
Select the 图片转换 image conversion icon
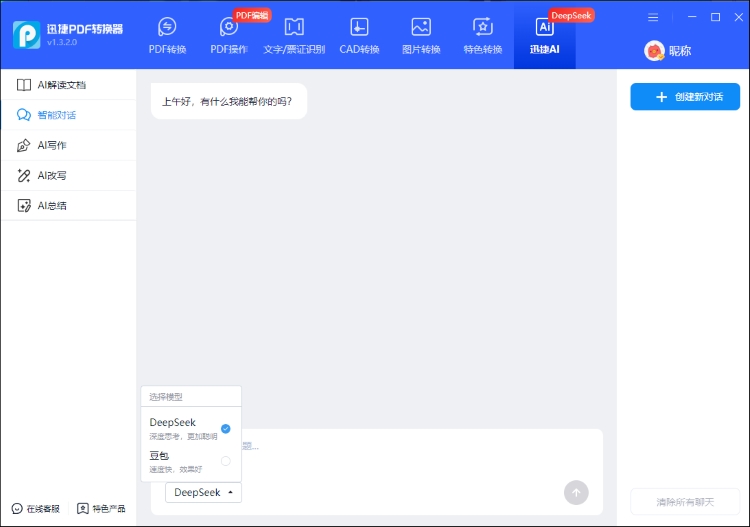pos(421,27)
